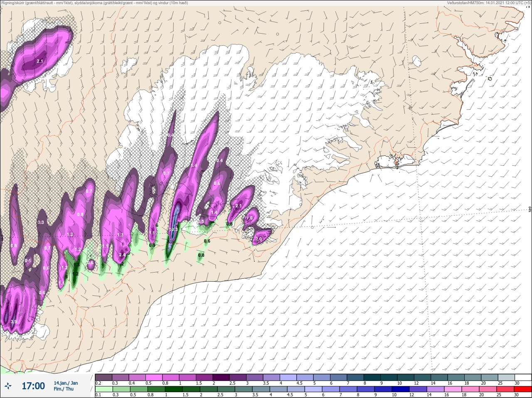532x398 pixels.
Task: Click the legend label '4.5' in the top row
Action: 299,383
